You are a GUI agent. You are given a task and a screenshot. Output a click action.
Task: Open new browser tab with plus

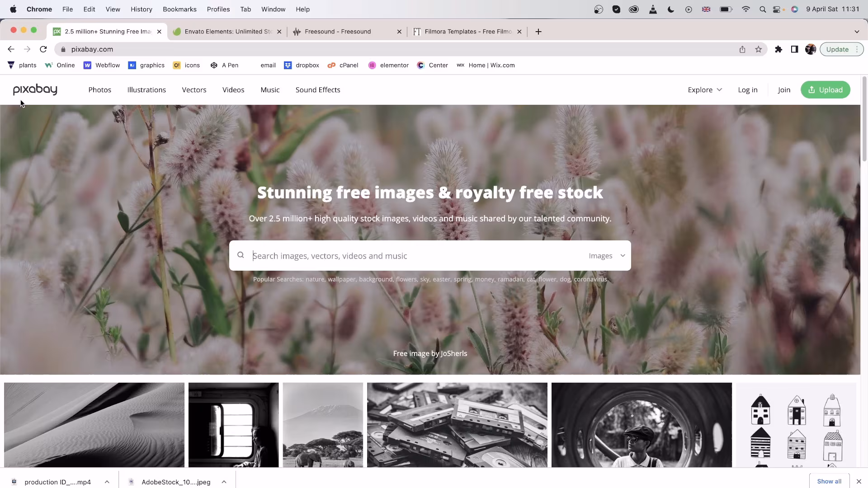538,32
